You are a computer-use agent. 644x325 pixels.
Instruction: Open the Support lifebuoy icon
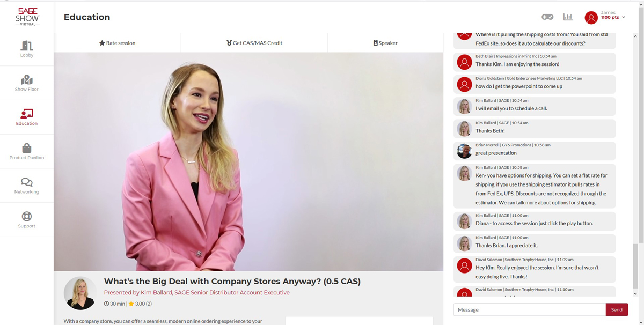tap(27, 216)
